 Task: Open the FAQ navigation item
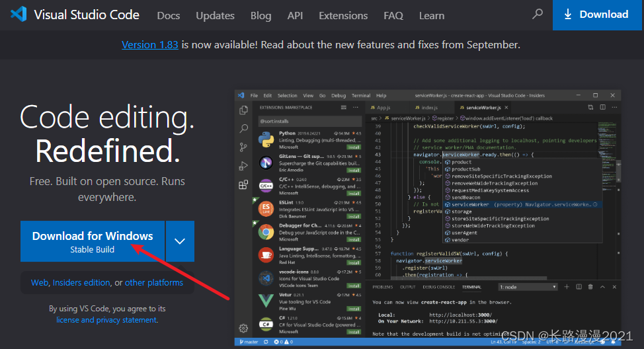pos(393,16)
